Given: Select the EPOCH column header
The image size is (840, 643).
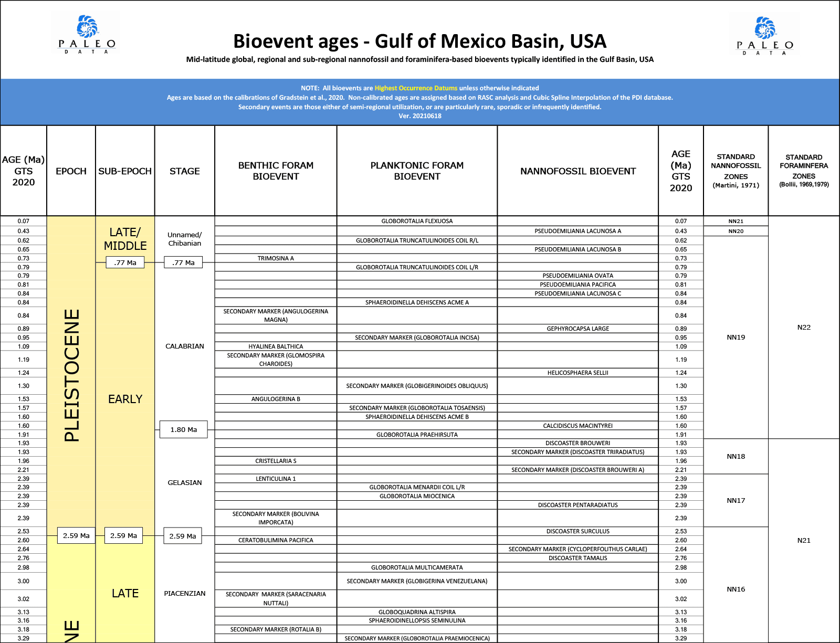Looking at the screenshot, I should point(71,171).
